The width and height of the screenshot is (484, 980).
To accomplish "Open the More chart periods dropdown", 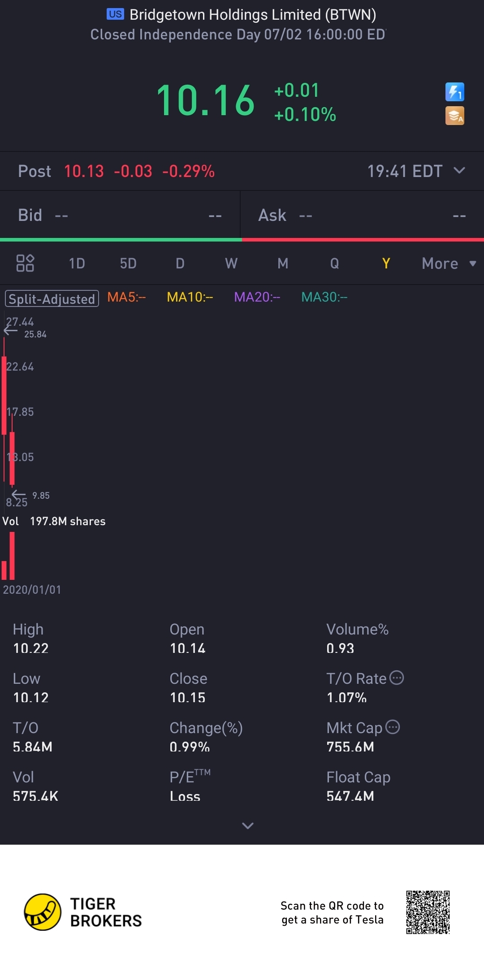I will [x=449, y=263].
